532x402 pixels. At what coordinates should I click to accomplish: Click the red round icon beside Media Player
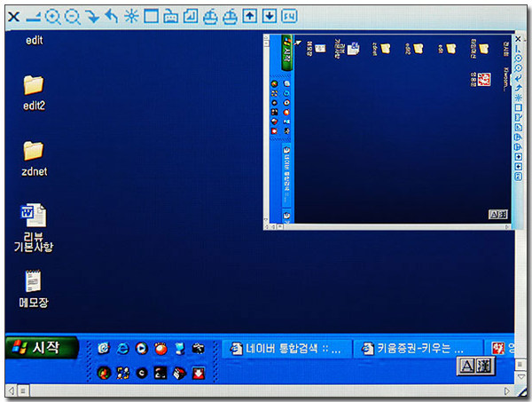[x=160, y=349]
